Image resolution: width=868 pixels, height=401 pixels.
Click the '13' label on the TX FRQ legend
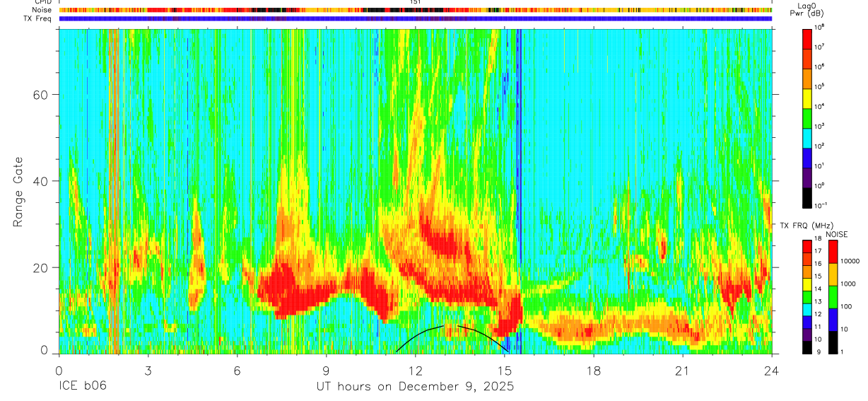(x=819, y=301)
